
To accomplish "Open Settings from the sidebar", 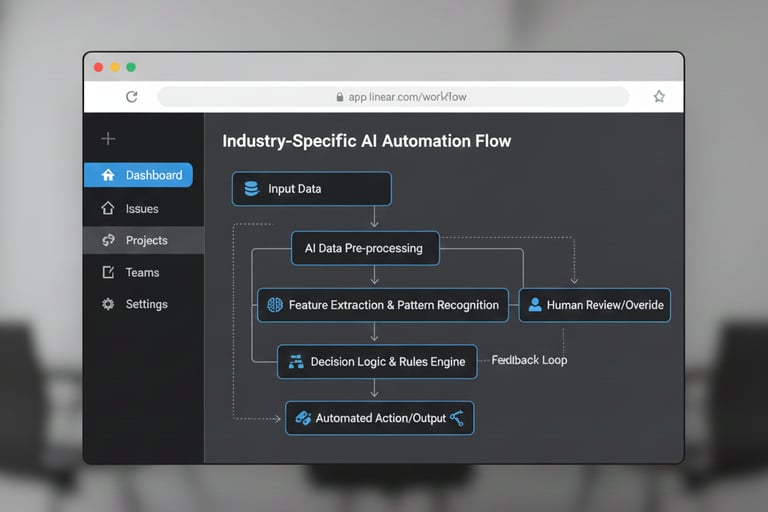I will (144, 304).
